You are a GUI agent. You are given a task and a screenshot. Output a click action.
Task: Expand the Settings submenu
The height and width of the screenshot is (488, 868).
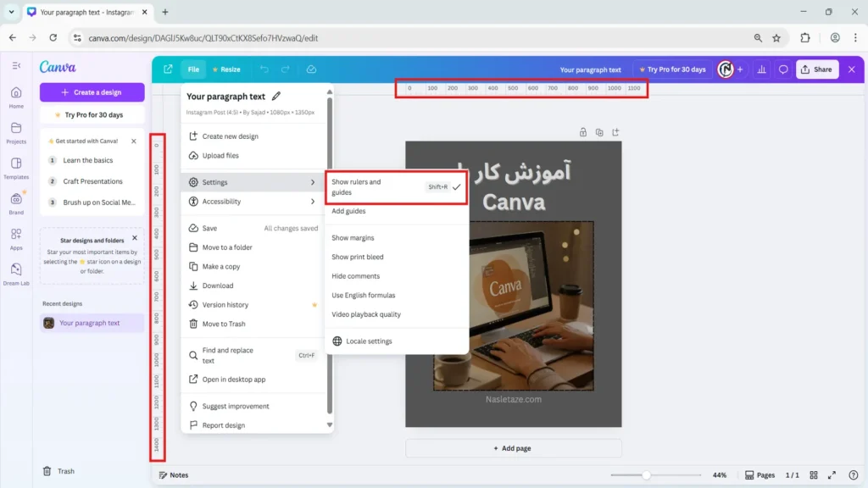point(253,182)
